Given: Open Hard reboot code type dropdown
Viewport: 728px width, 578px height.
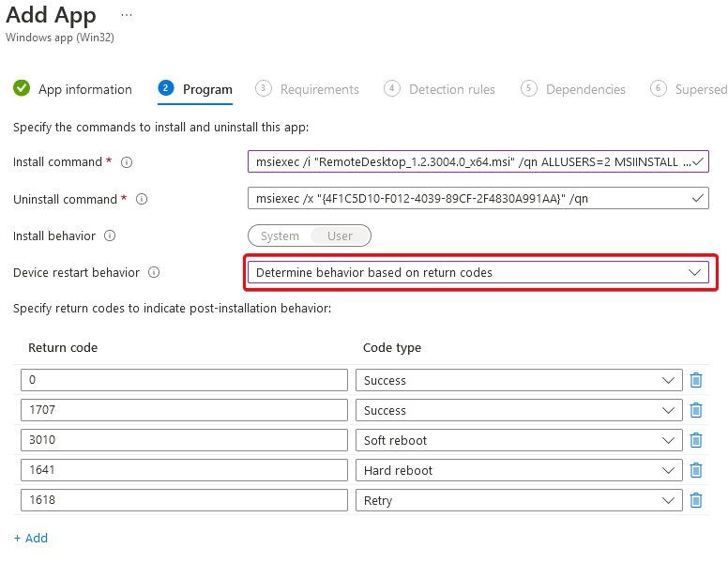Looking at the screenshot, I should (519, 470).
